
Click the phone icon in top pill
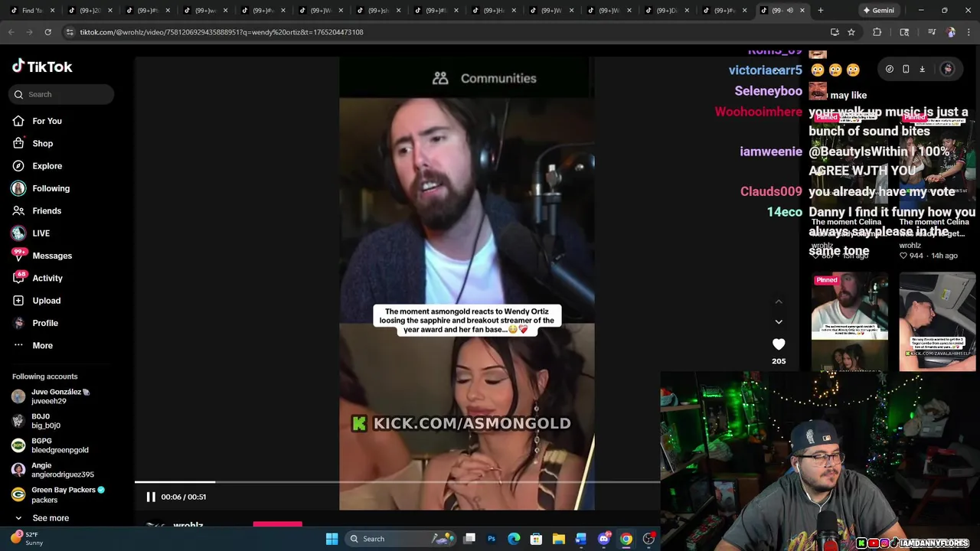(x=906, y=69)
